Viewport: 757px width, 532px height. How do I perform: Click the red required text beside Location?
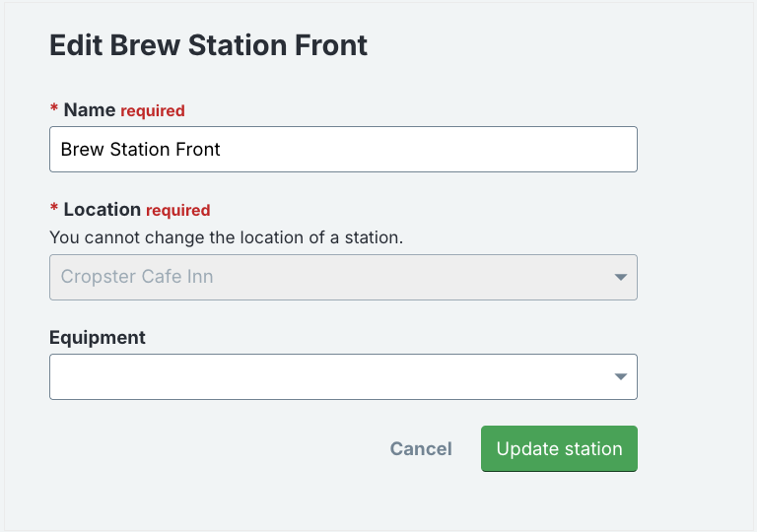coord(177,211)
